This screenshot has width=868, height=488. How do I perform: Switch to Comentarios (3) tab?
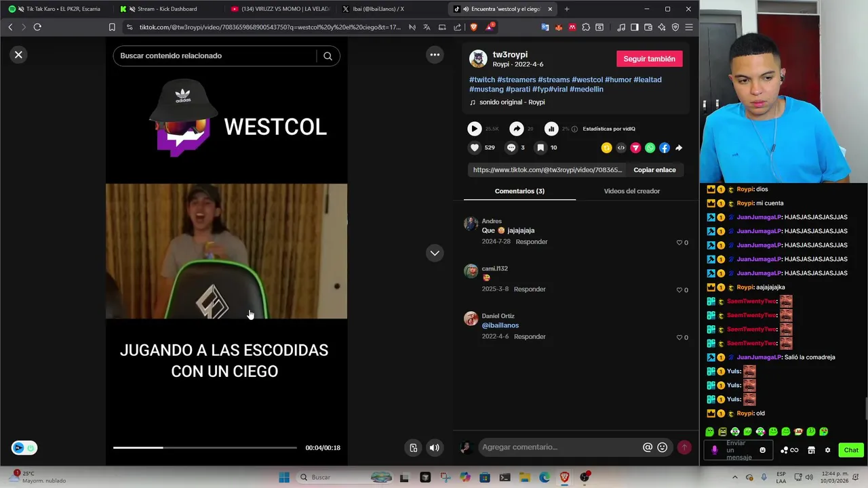[x=519, y=191]
